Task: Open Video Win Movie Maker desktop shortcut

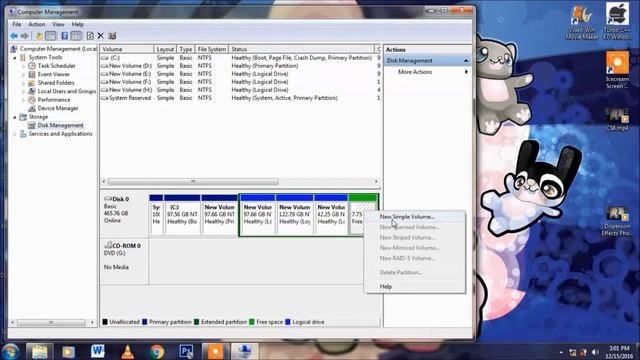Action: (x=581, y=22)
